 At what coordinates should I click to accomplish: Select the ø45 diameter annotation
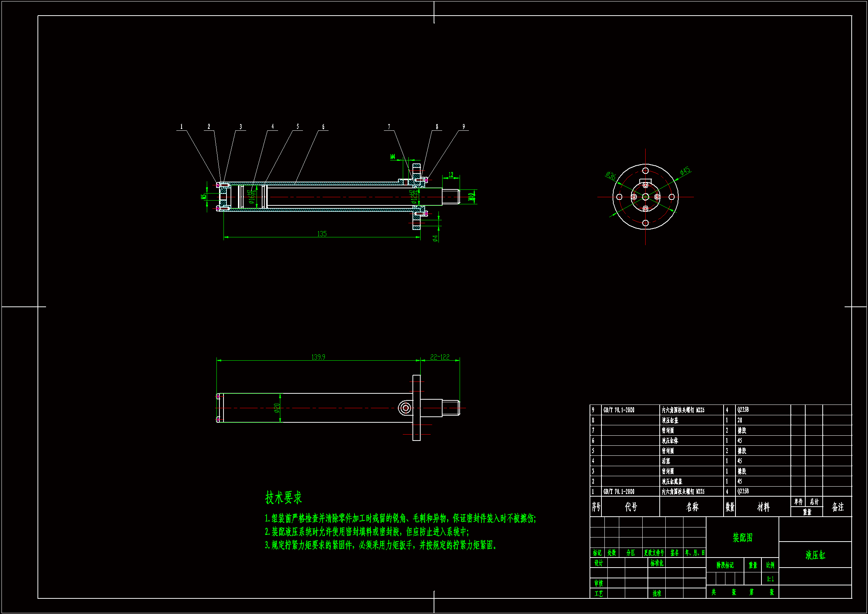coord(685,171)
